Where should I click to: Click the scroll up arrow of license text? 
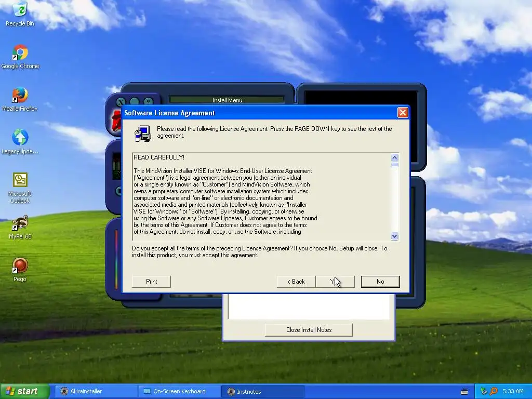click(x=394, y=157)
